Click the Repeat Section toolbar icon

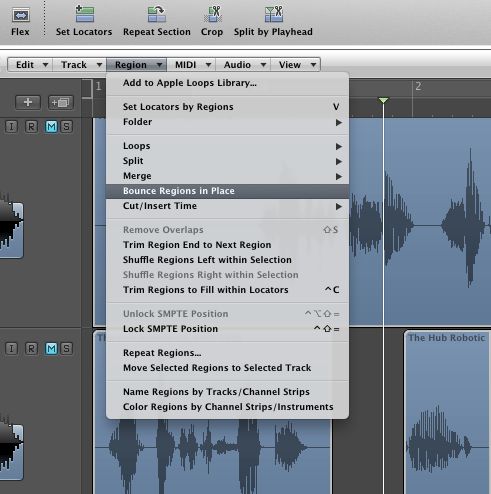coord(157,14)
